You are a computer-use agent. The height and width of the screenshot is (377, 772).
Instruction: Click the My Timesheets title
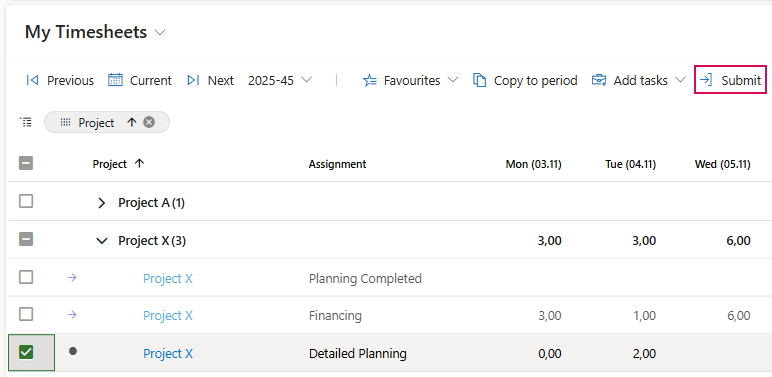pyautogui.click(x=86, y=32)
